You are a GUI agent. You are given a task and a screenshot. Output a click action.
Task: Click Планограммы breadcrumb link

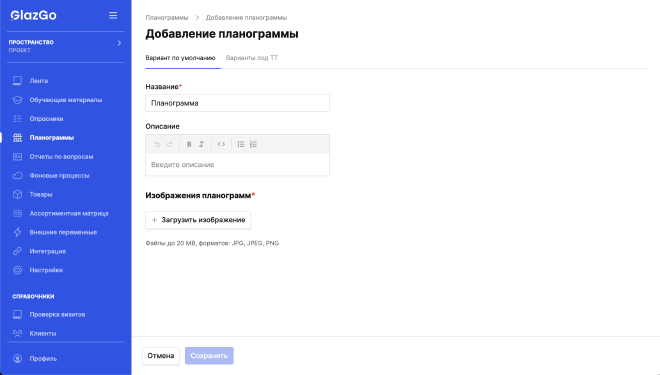(x=167, y=18)
